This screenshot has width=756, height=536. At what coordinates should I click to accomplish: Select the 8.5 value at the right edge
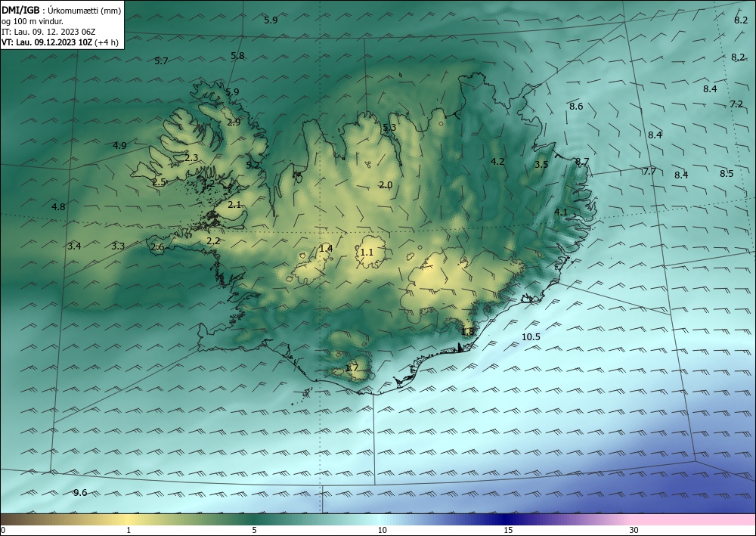727,174
